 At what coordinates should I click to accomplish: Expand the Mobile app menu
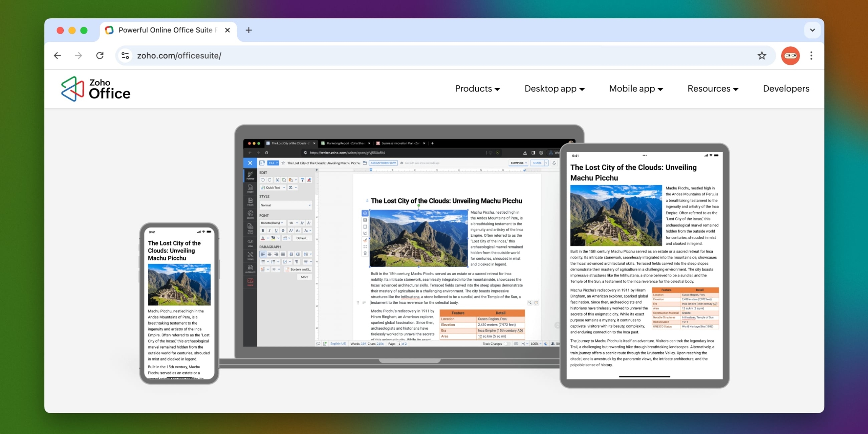click(x=636, y=89)
